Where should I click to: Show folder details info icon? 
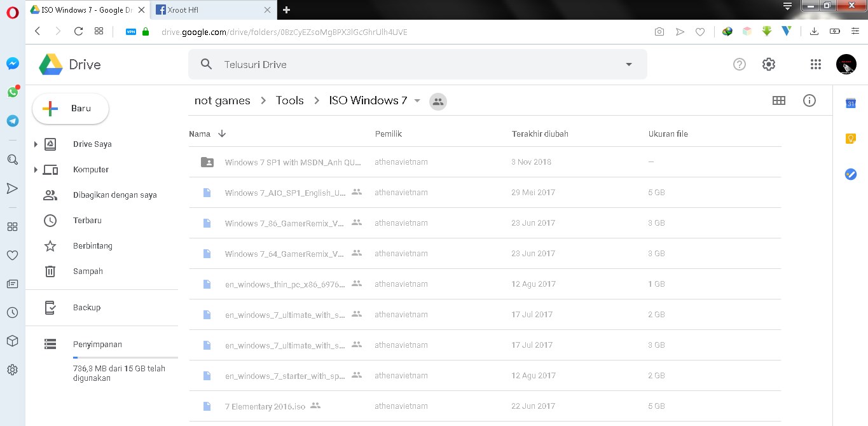809,100
